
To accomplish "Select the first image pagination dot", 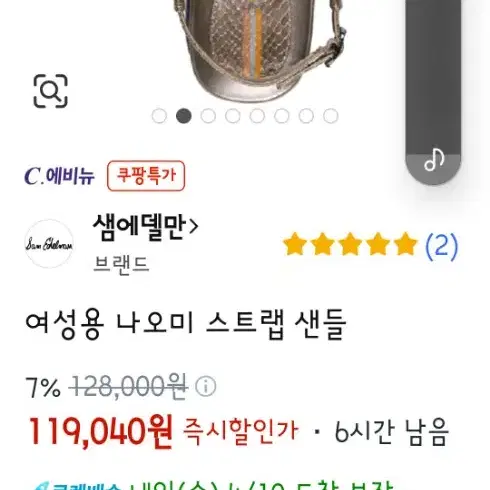I will pos(159,116).
